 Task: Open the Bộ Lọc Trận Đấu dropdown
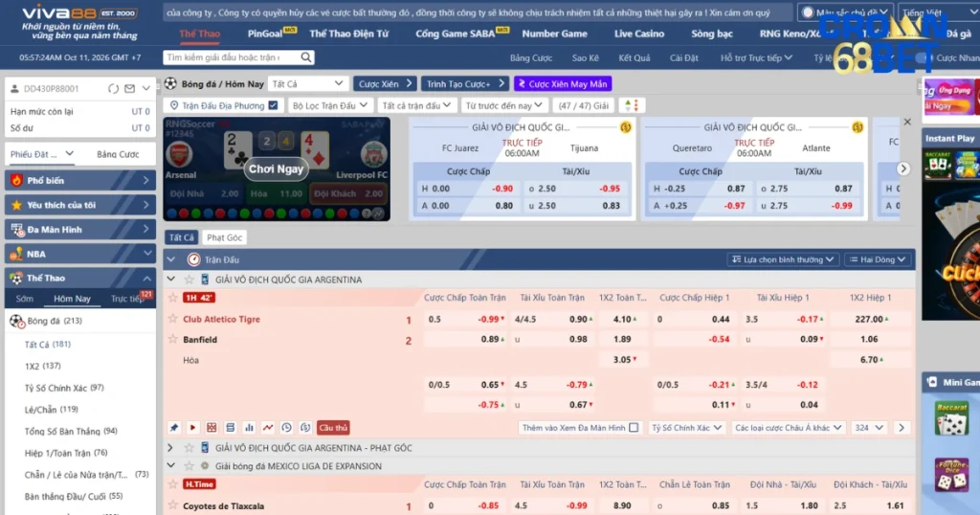329,105
